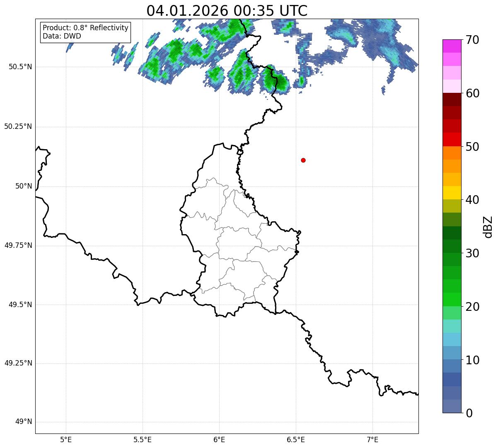Image resolution: width=498 pixels, height=448 pixels.
Task: Click the red location marker dot
Action: [303, 160]
